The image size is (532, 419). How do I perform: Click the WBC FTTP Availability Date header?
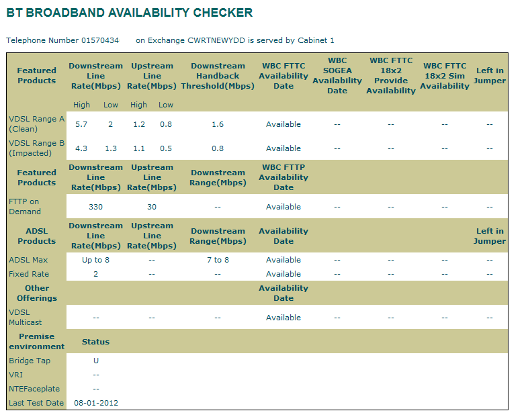pos(283,177)
